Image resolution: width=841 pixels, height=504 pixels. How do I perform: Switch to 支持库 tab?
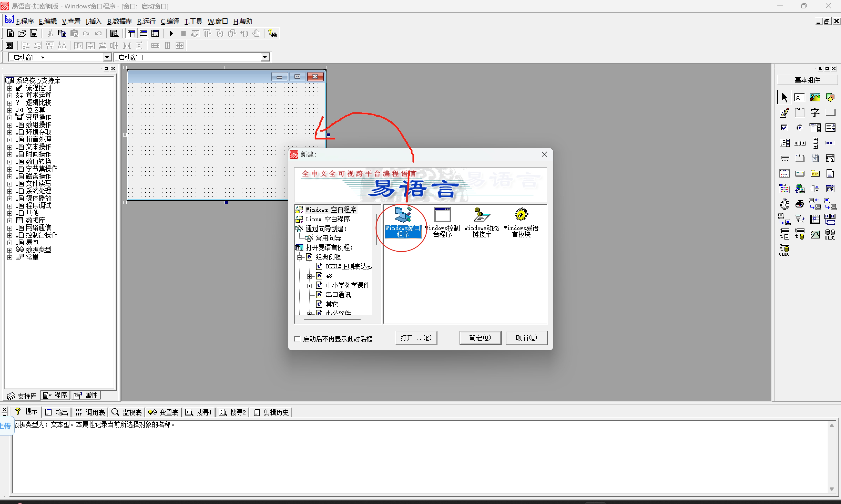(22, 396)
